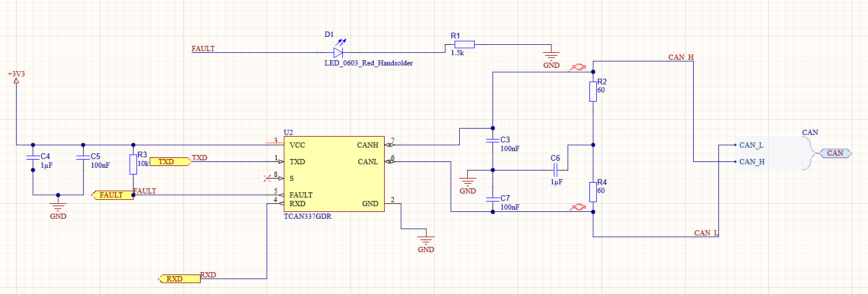The height and width of the screenshot is (294, 868).
Task: Select the CAN_H harness entry
Action: point(751,162)
